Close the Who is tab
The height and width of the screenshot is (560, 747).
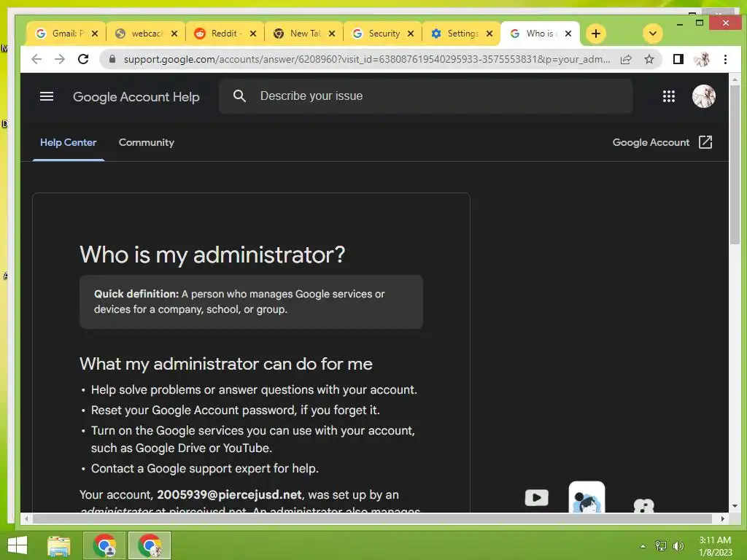pos(568,34)
